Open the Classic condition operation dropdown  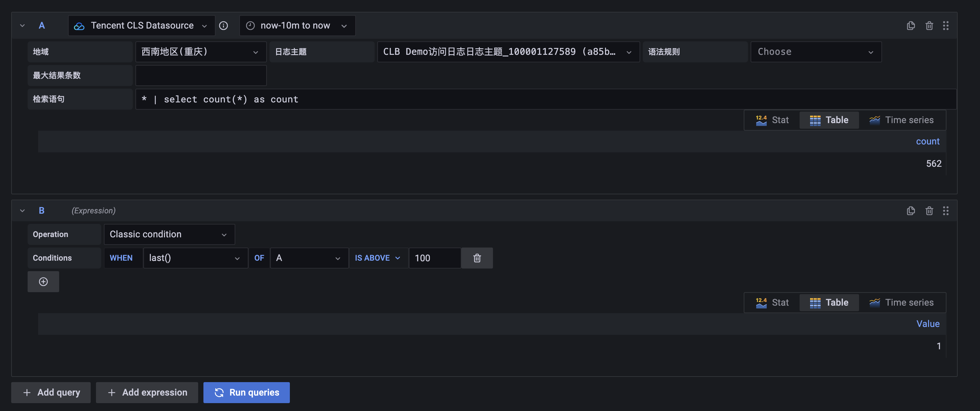[x=169, y=234]
